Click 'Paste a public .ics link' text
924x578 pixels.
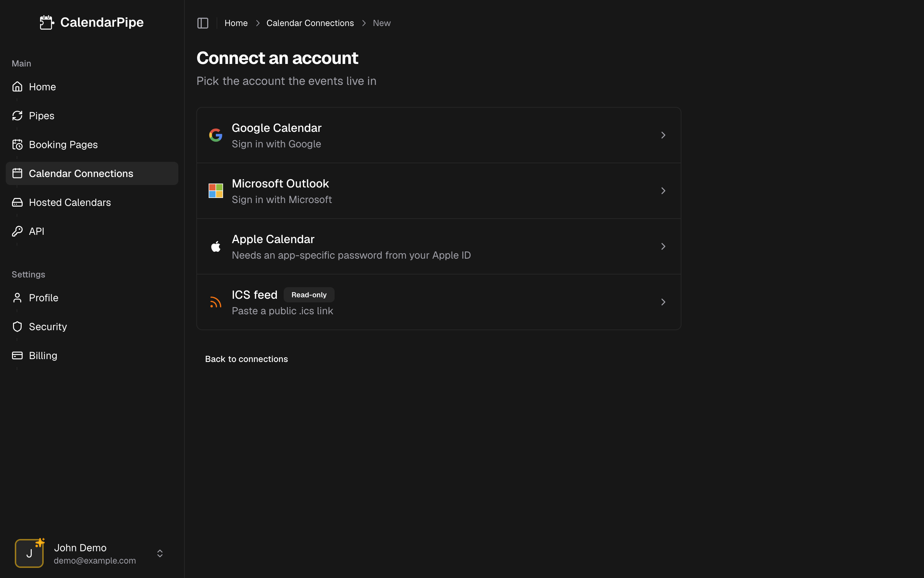pos(282,311)
